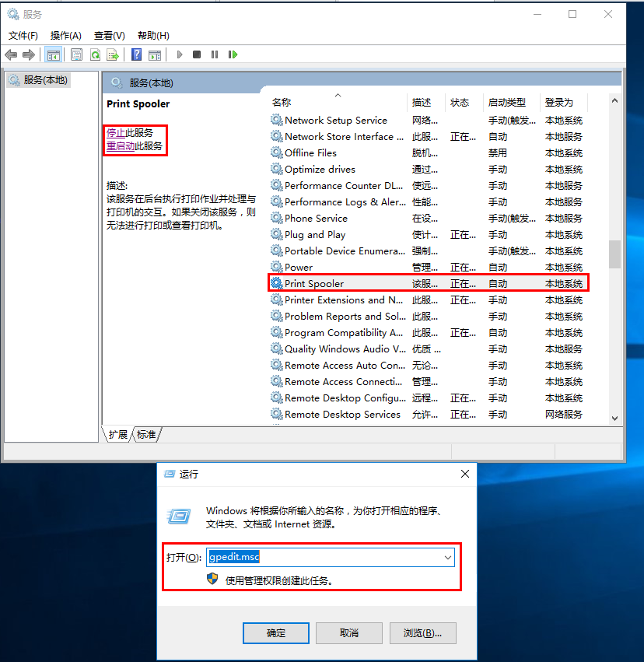Click the 停止 link to stop service

point(116,133)
